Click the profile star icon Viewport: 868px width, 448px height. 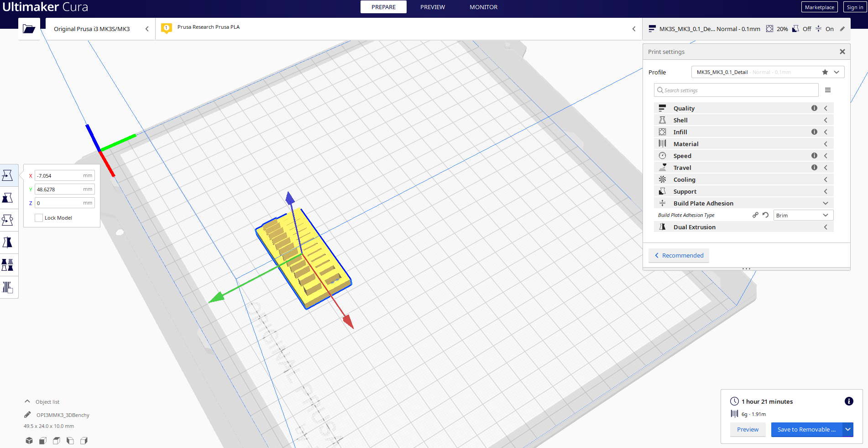click(825, 72)
